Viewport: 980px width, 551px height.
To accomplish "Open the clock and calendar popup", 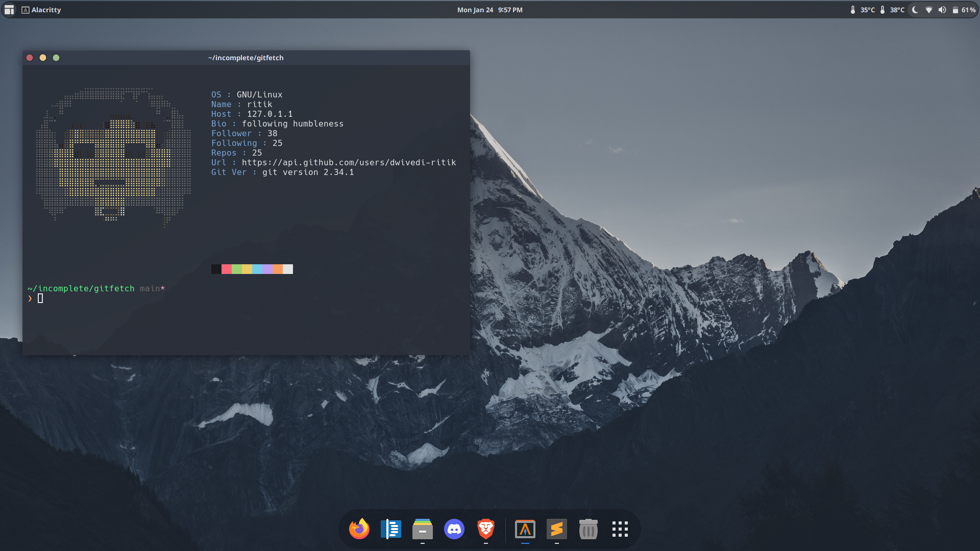I will tap(489, 10).
